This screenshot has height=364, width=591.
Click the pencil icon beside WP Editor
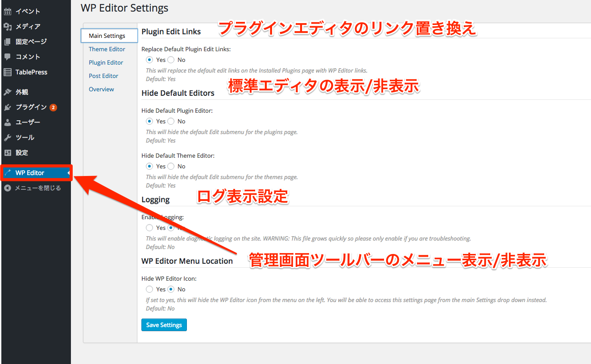tap(8, 173)
